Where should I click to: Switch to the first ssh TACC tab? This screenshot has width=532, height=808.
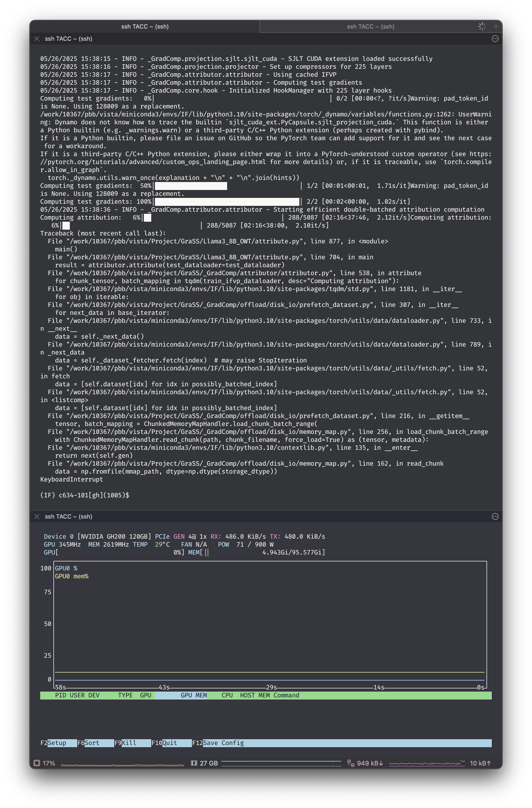point(145,26)
